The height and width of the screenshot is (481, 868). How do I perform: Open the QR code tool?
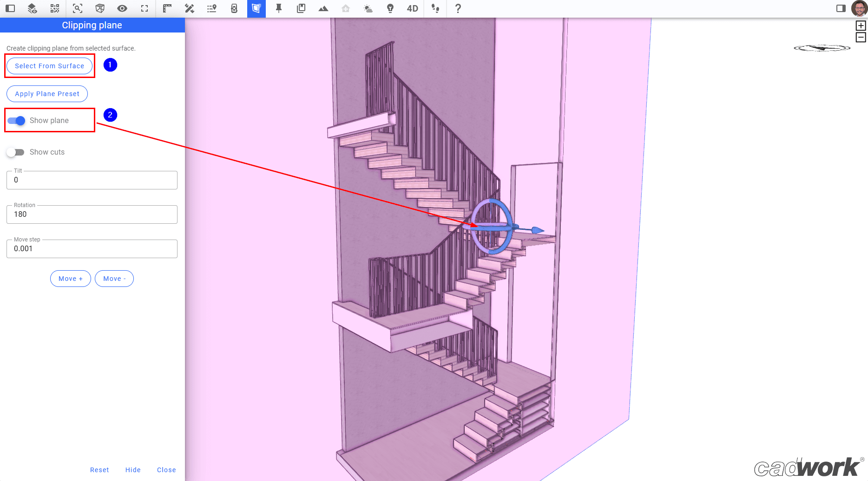click(54, 8)
